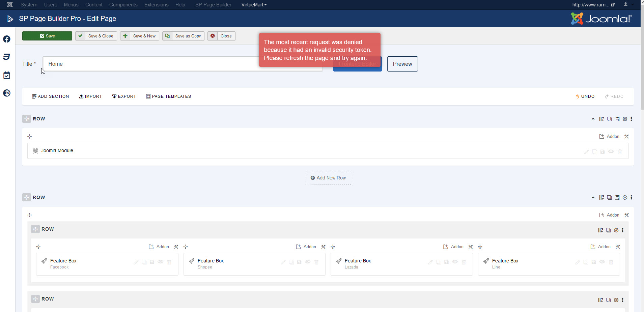The height and width of the screenshot is (312, 644).
Task: Click the Add New Row button
Action: click(x=328, y=178)
